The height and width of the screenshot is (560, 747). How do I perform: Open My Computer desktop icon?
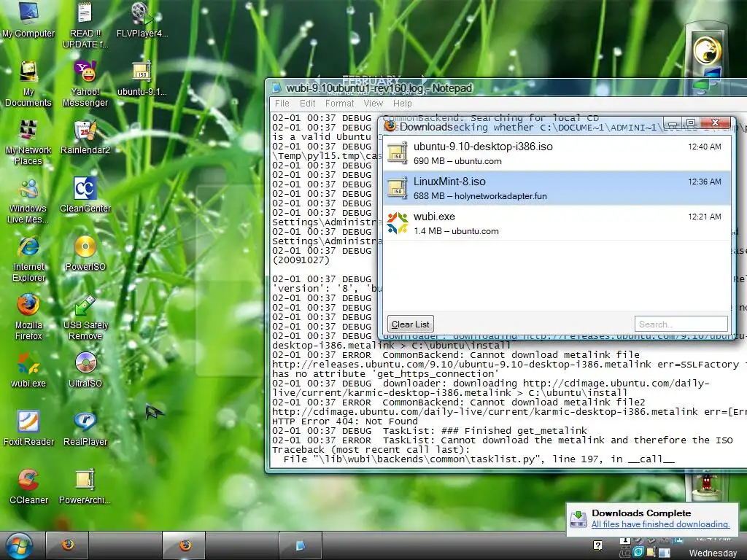[x=28, y=20]
